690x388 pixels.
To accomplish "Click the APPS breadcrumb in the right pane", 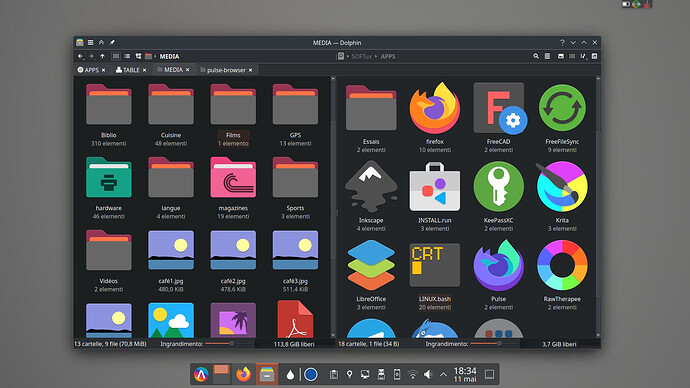I will tap(388, 56).
